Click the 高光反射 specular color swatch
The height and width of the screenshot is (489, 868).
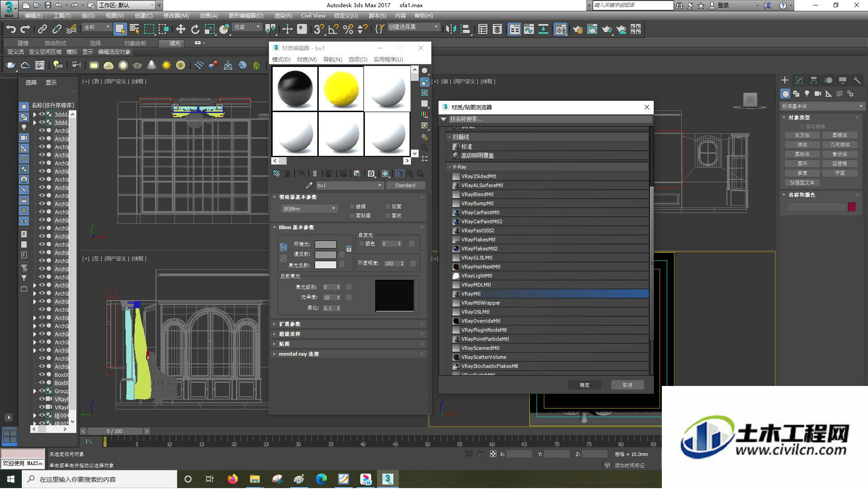tap(325, 265)
